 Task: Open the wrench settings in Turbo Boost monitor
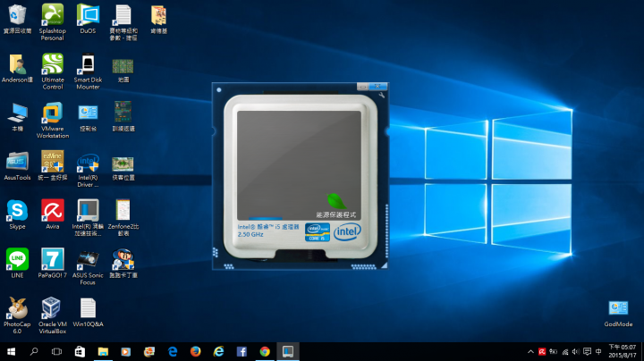click(x=382, y=96)
